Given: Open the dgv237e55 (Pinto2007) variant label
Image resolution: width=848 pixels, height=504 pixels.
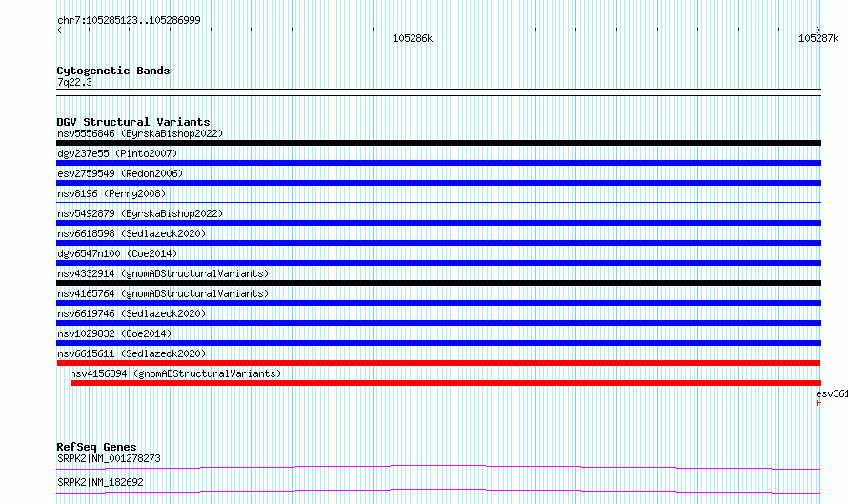Looking at the screenshot, I should (117, 153).
